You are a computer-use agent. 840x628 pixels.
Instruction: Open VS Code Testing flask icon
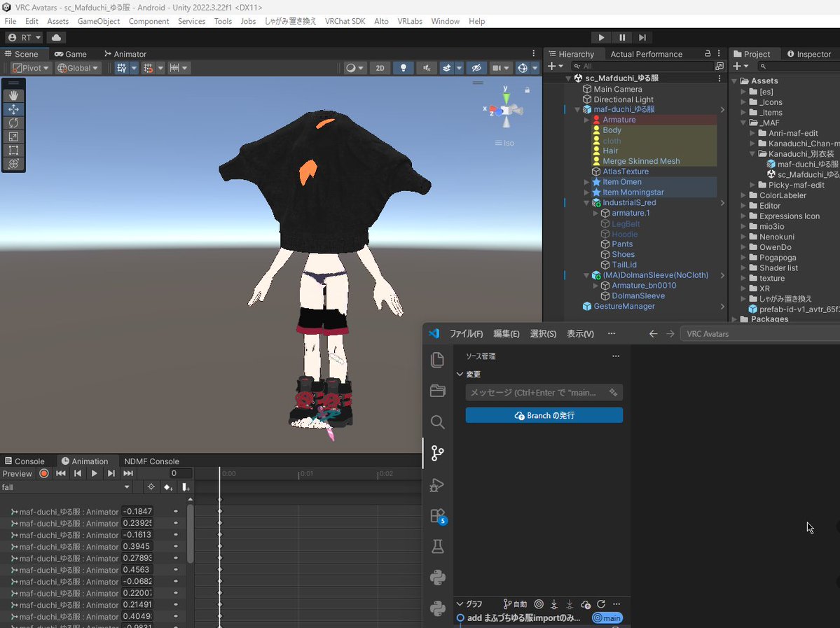click(438, 547)
